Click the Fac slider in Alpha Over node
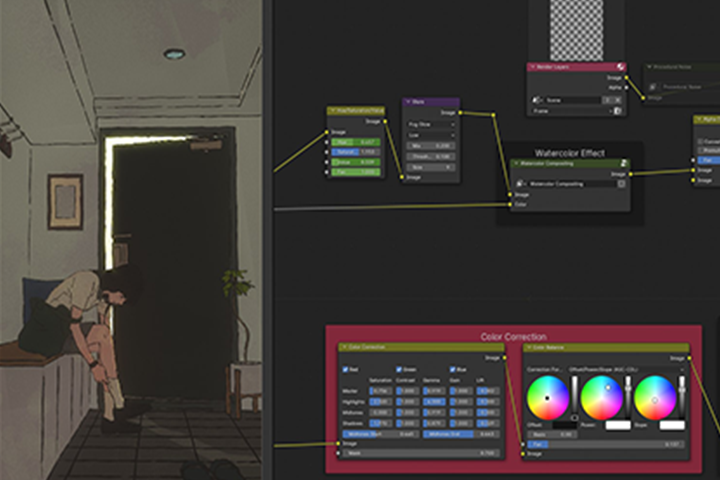 (709, 160)
